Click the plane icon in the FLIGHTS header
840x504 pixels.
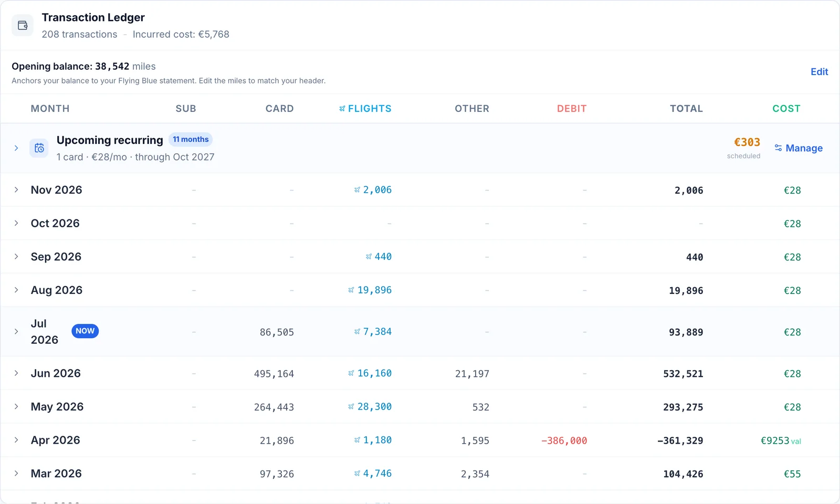342,109
